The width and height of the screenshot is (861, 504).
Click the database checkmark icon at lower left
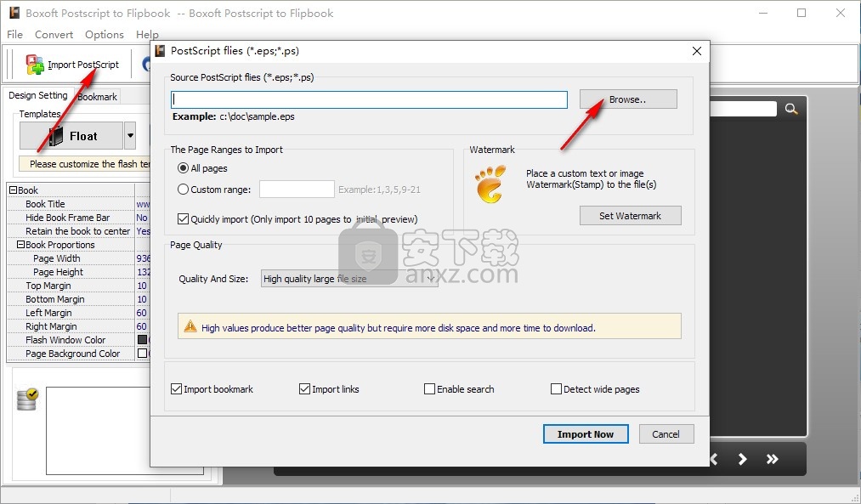[27, 399]
